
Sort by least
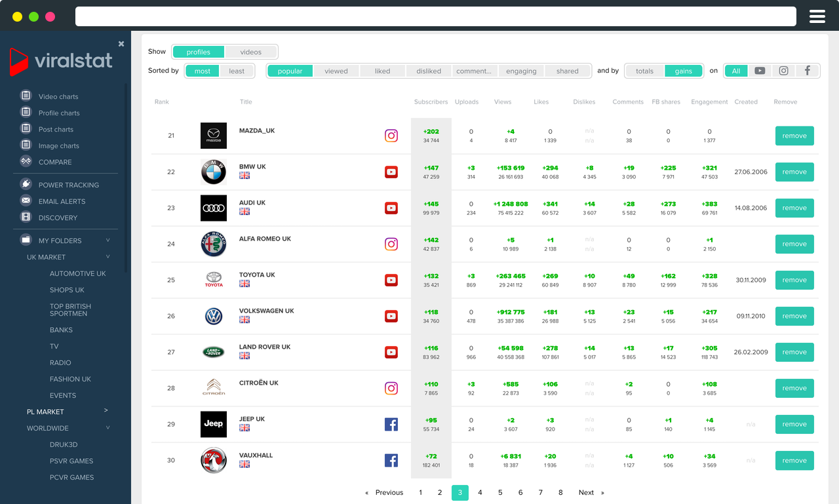point(237,71)
